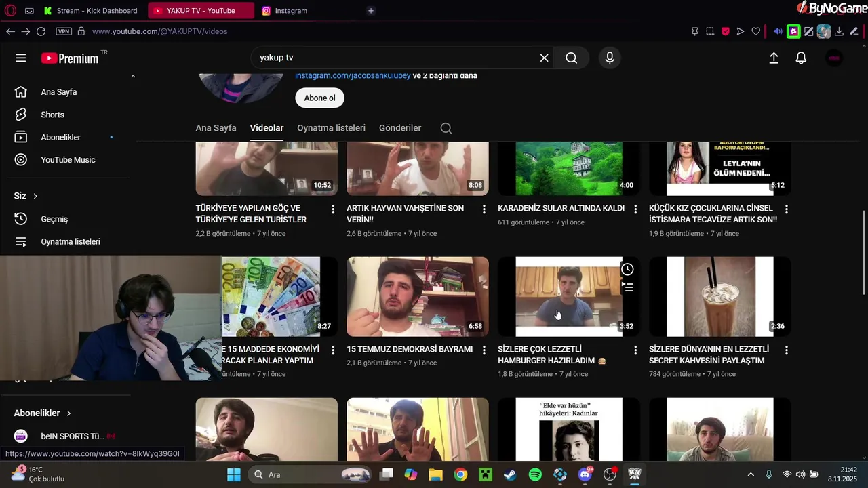Show hidden icons in system tray

[751, 474]
